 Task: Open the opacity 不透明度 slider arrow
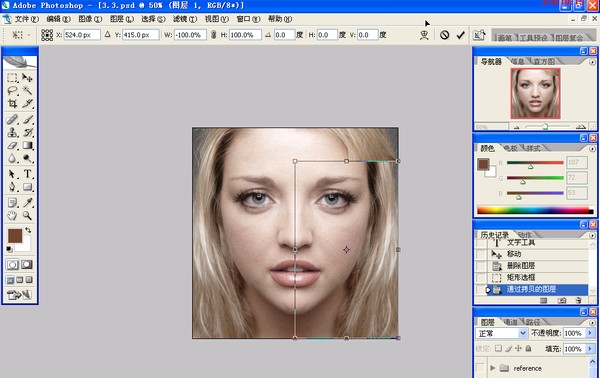pos(590,333)
